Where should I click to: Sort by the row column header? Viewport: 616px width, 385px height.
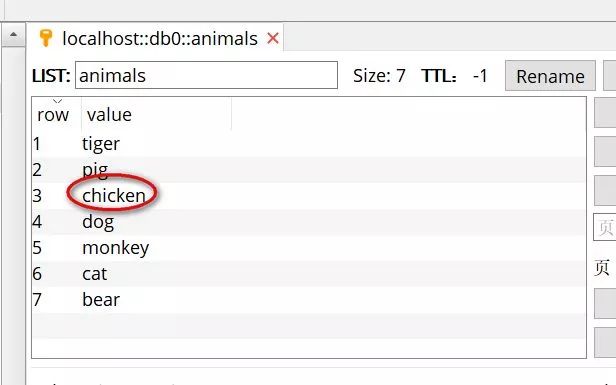coord(53,115)
